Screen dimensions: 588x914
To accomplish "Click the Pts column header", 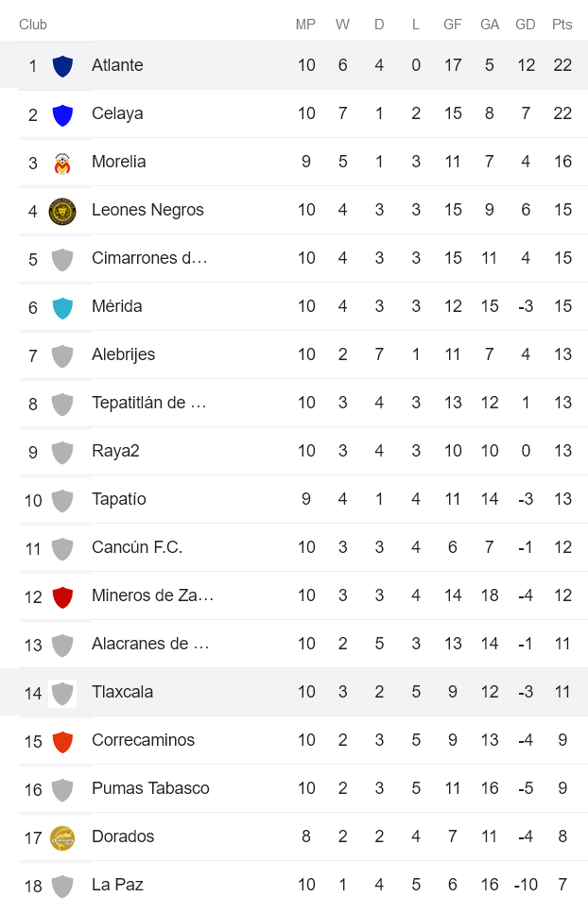I will pyautogui.click(x=562, y=25).
